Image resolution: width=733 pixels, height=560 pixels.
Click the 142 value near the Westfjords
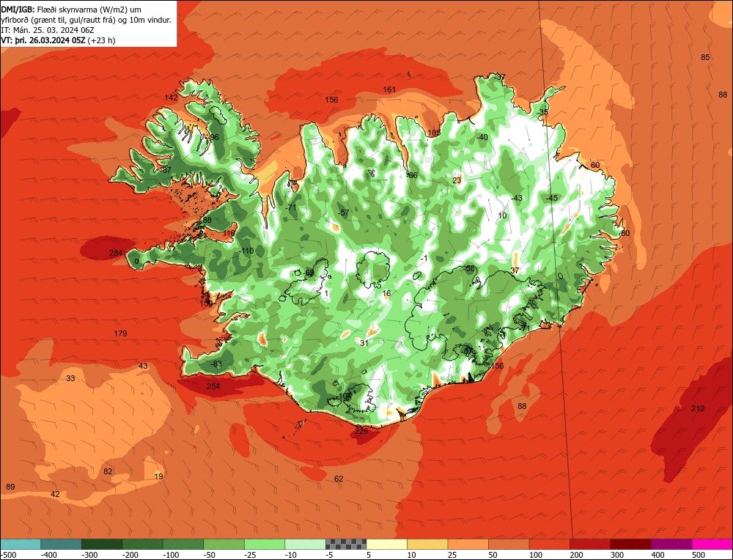[x=171, y=97]
